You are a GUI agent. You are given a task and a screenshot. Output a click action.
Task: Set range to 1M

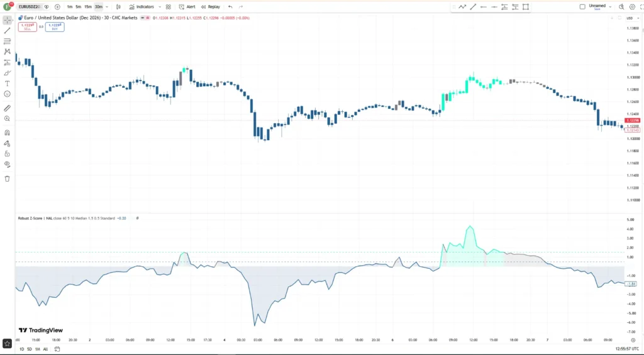[37, 349]
